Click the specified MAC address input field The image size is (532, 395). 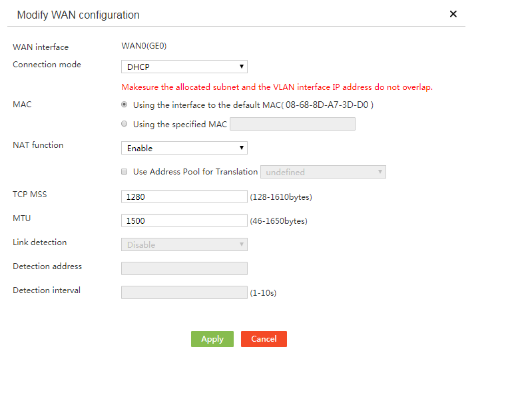(292, 124)
